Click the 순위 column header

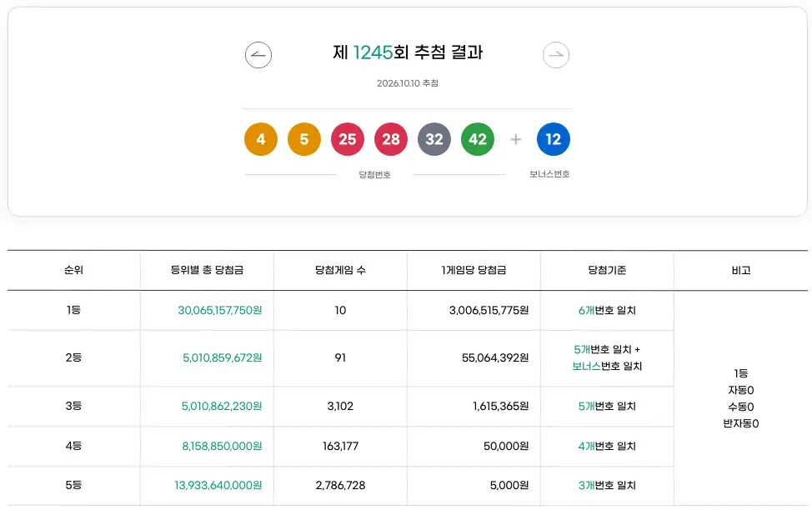73,270
